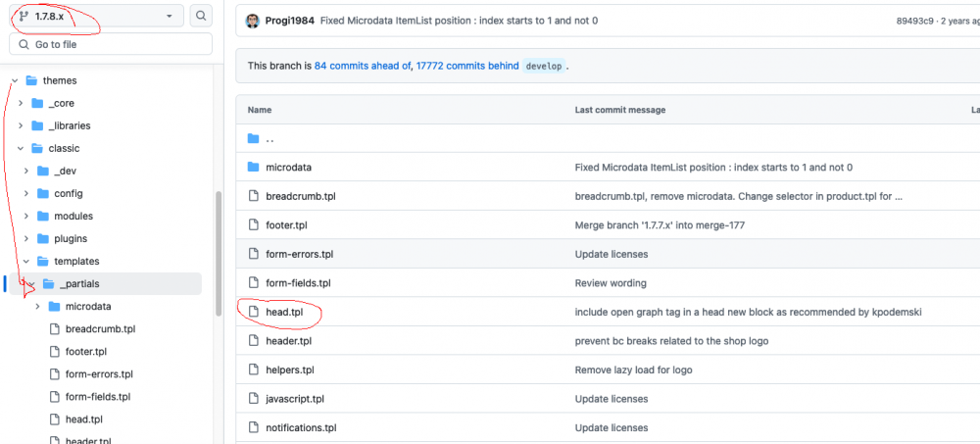Click the Go to file search field
Viewport: 980px width, 444px height.
(111, 44)
